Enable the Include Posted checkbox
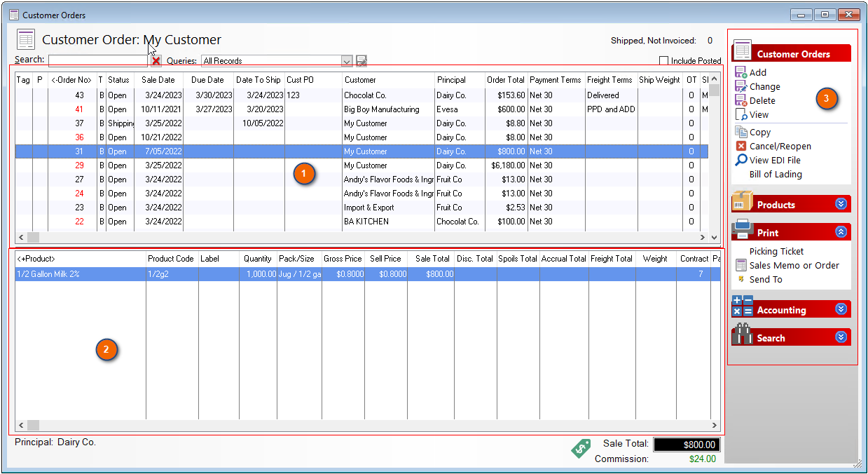 coord(664,61)
